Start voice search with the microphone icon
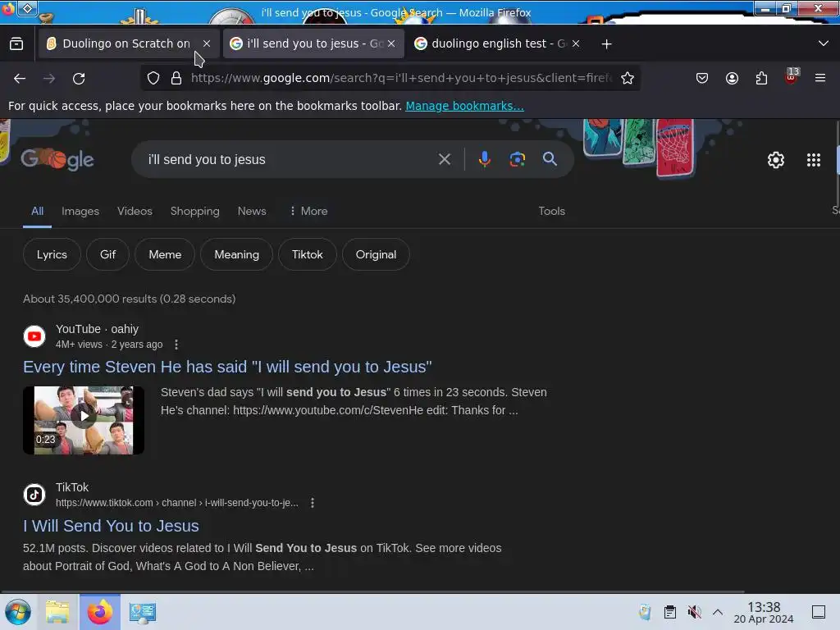The height and width of the screenshot is (630, 840). pyautogui.click(x=484, y=159)
